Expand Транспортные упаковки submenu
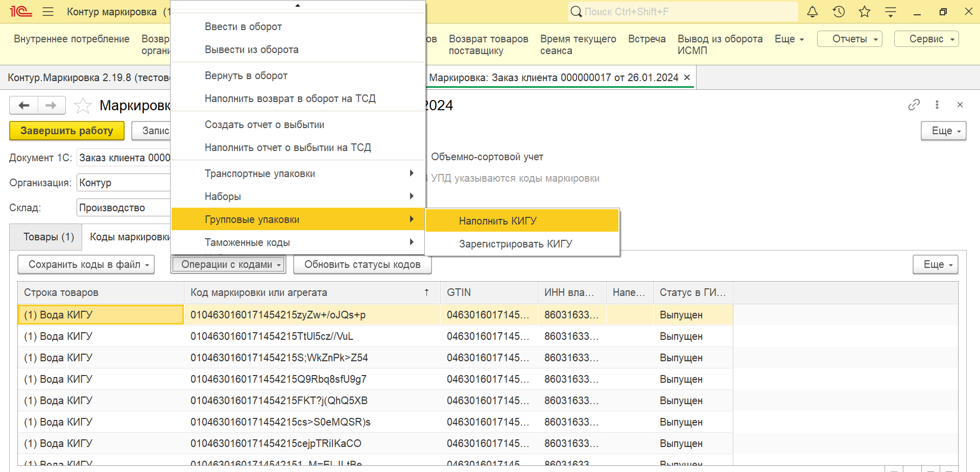The image size is (980, 472). pos(298,173)
